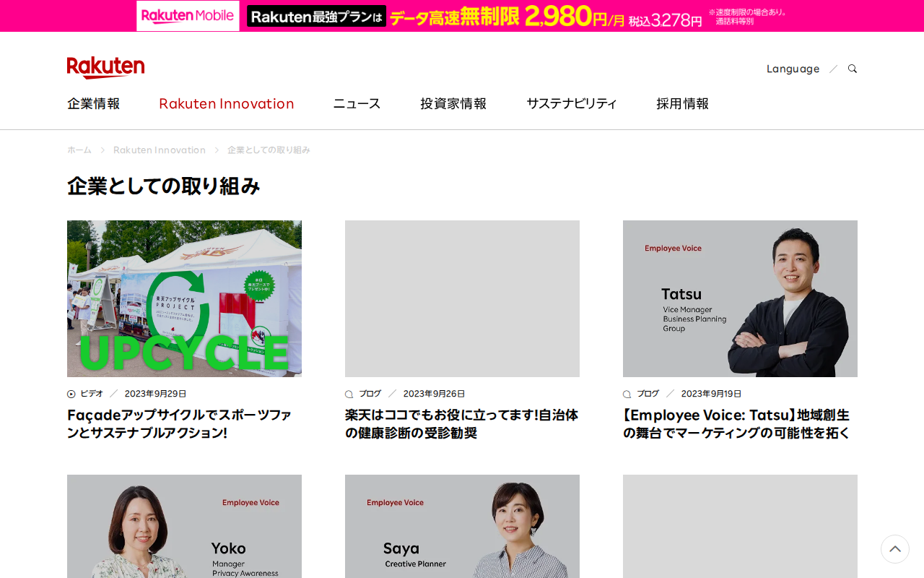Click the Rakuten Mobile logo in banner
This screenshot has height=578, width=924.
[x=188, y=16]
